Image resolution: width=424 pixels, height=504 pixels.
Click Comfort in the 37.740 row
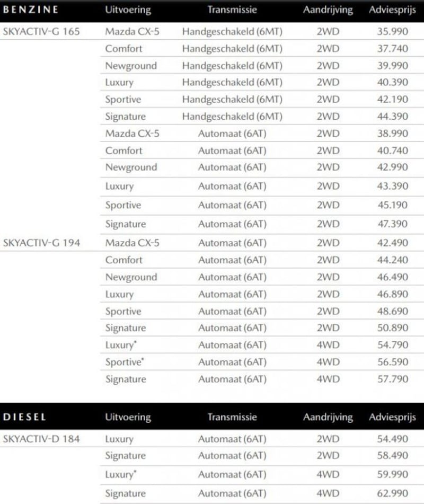click(x=124, y=49)
